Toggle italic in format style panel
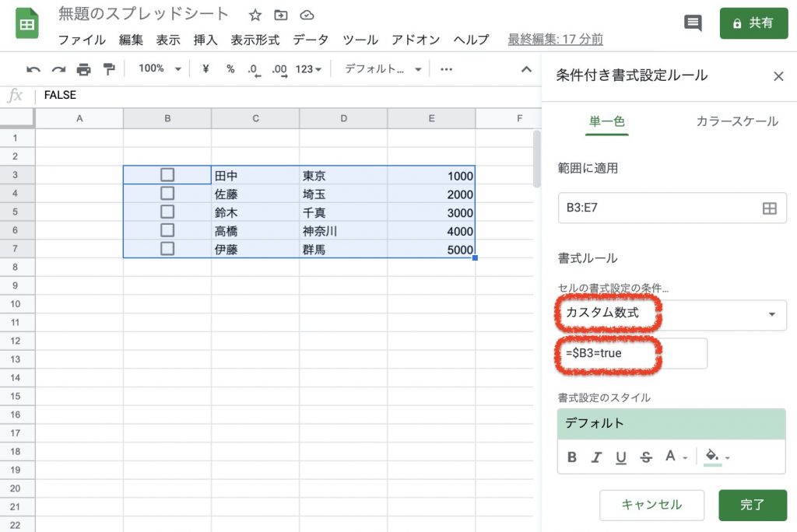 [x=597, y=457]
